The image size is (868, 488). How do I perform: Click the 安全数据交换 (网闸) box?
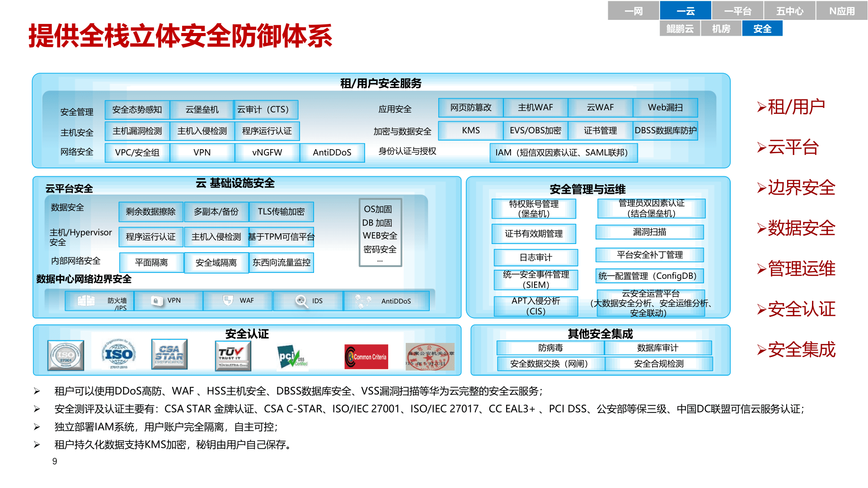click(551, 364)
